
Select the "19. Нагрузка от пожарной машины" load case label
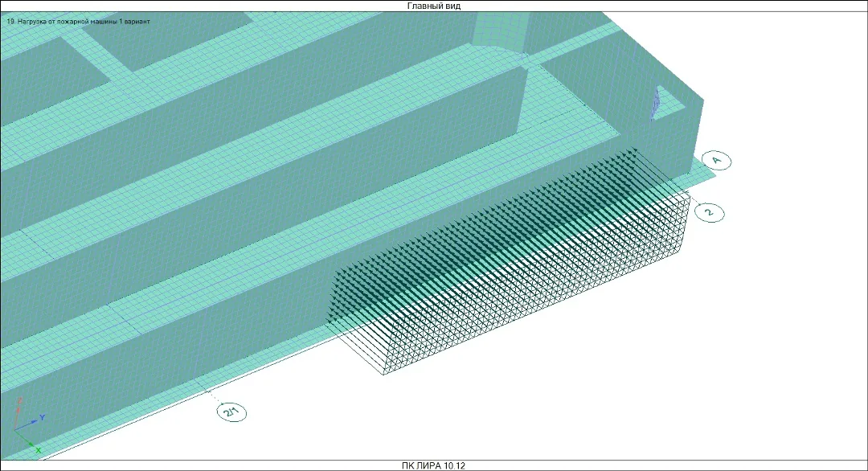(78, 22)
